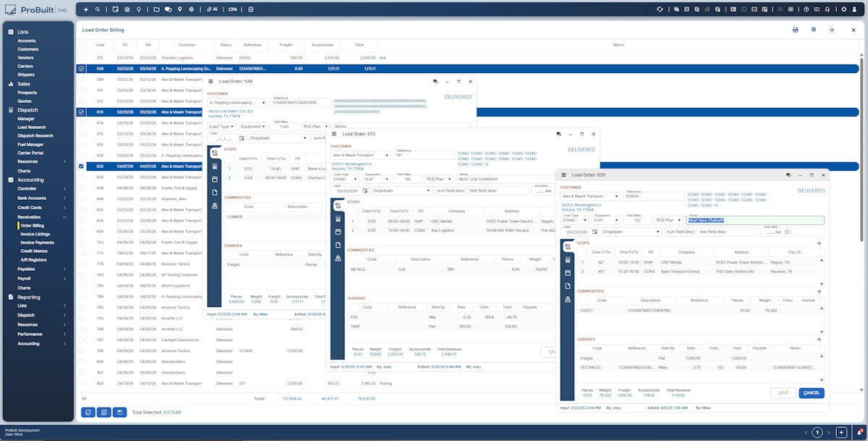The width and height of the screenshot is (868, 441).
Task: Uncheck the checkbox for load 548
Action: 82,69
